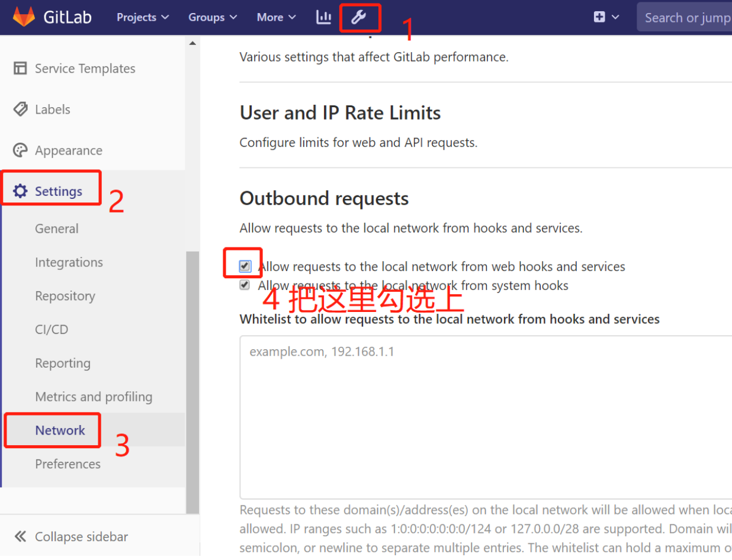This screenshot has height=560, width=732.
Task: Toggle system hooks local network requests checkbox
Action: point(245,285)
